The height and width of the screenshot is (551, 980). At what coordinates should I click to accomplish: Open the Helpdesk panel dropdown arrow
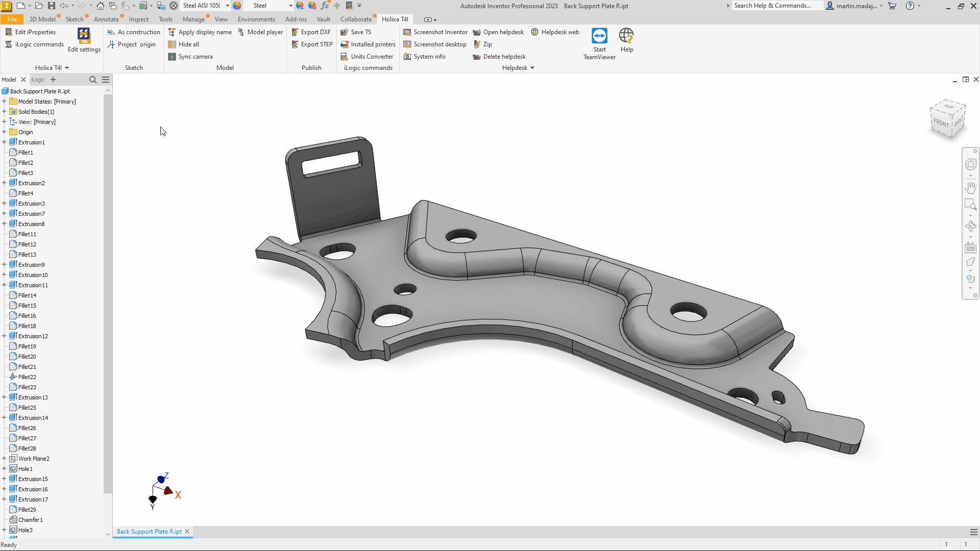click(532, 68)
